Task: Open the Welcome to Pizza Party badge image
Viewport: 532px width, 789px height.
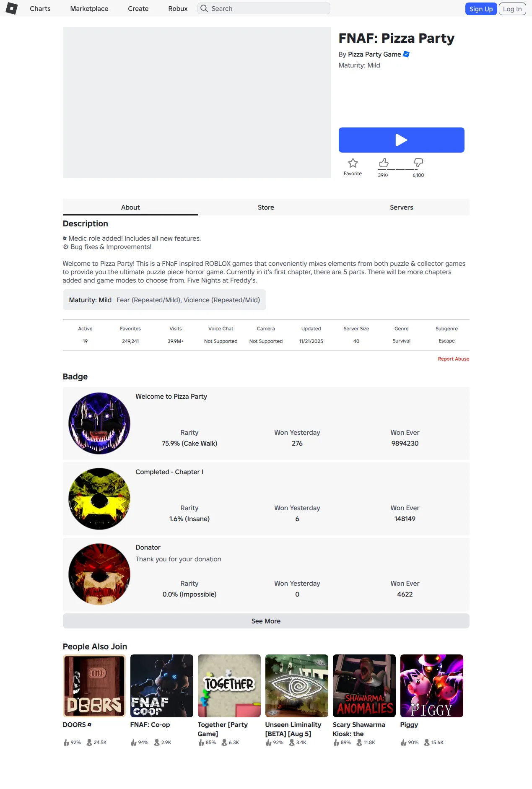Action: [x=99, y=423]
